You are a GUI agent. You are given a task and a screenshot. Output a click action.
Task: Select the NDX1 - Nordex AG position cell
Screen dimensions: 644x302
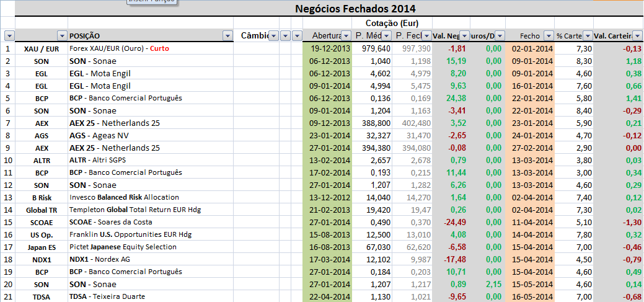click(x=151, y=259)
